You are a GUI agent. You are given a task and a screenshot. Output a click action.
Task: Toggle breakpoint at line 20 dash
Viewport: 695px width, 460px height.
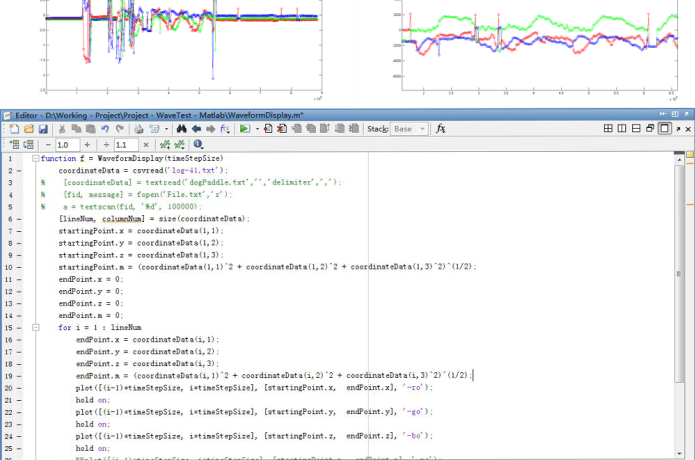[21, 387]
